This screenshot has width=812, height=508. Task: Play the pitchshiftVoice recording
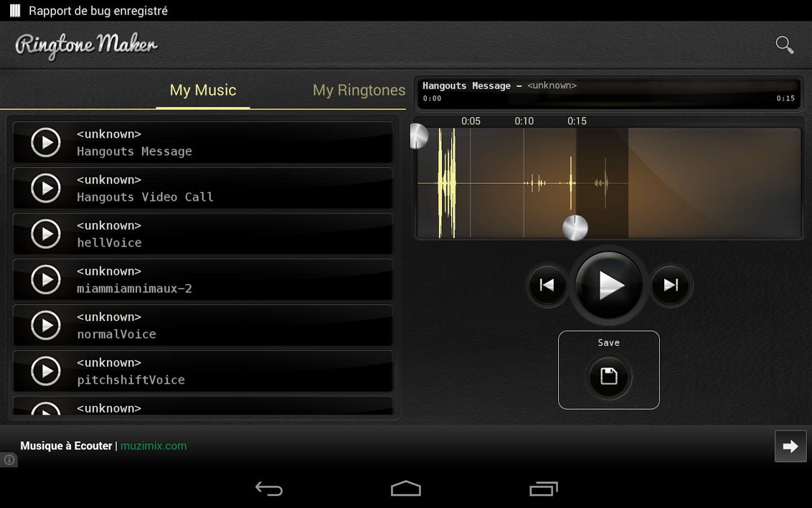pos(46,371)
